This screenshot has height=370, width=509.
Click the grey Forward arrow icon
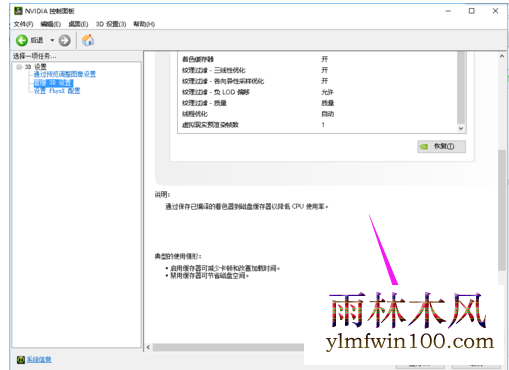click(x=65, y=40)
